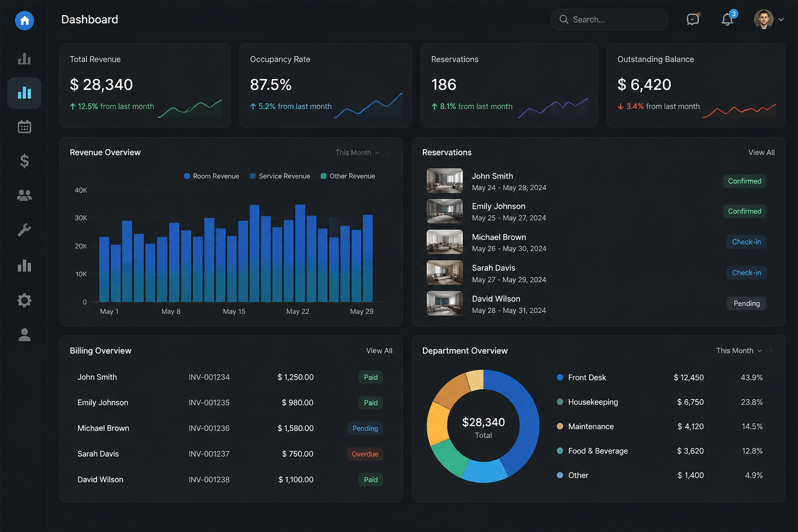Open the This Month dropdown in Revenue Overview
Viewport: 798px width, 532px height.
[x=357, y=153]
